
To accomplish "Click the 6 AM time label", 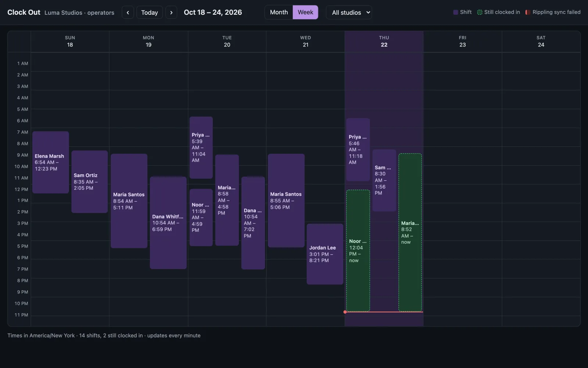I will [22, 121].
